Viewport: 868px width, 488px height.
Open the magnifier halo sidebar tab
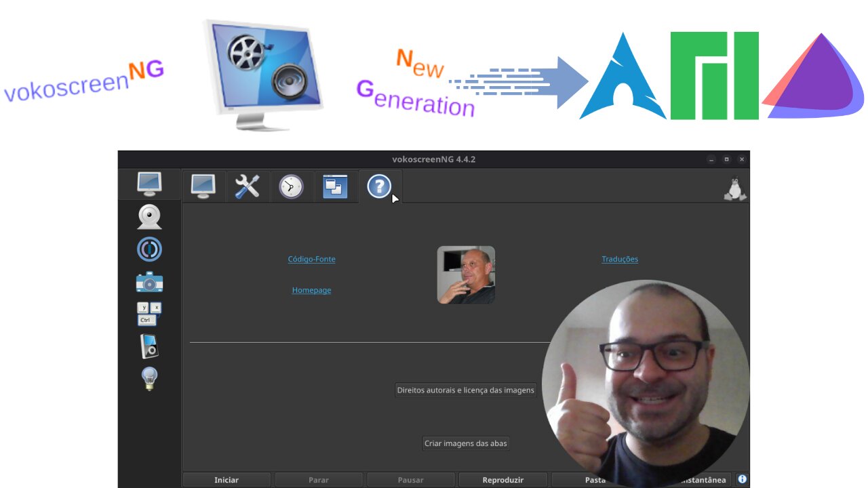point(149,249)
